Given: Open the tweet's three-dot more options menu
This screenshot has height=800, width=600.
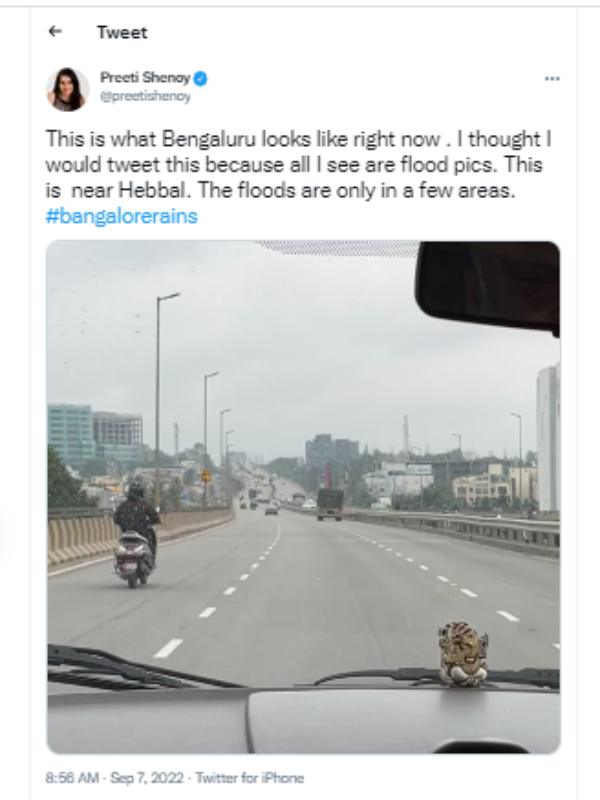Looking at the screenshot, I should 552,78.
